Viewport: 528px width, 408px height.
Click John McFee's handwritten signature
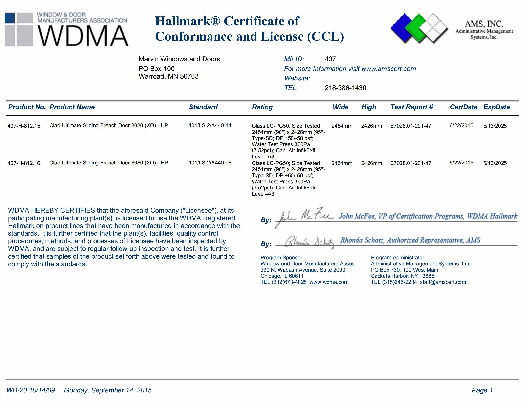[305, 217]
